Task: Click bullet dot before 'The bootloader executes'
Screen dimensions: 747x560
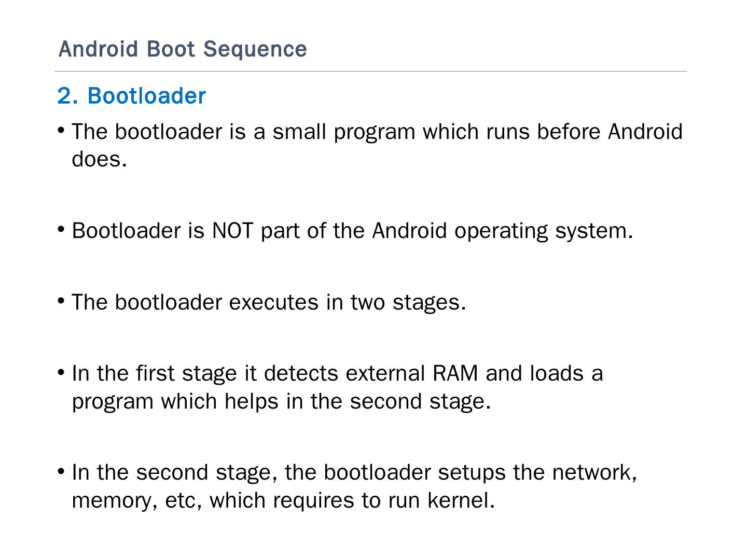Action: pos(61,300)
